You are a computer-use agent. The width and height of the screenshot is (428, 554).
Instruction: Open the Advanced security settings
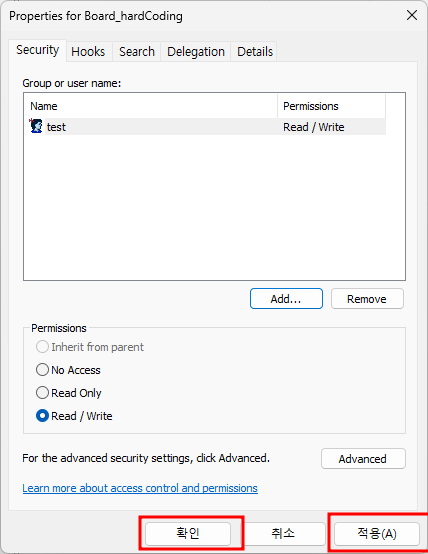point(363,459)
